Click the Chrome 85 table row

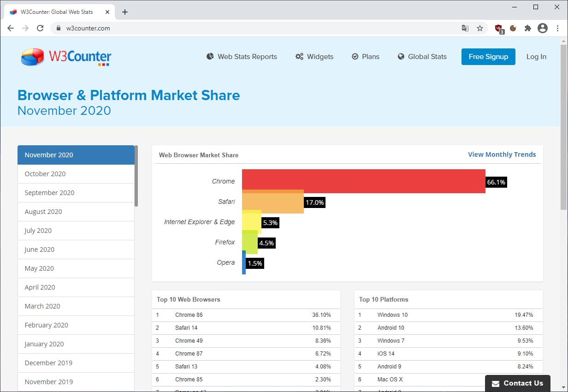[x=246, y=380]
